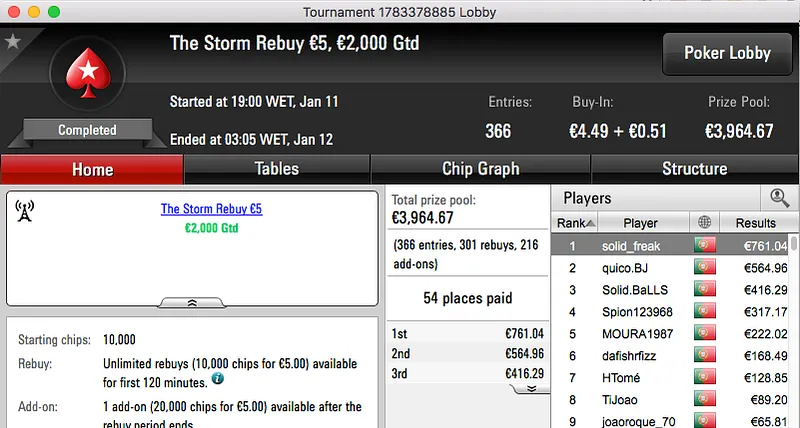The width and height of the screenshot is (800, 428).
Task: Open the Chip Graph tab
Action: pyautogui.click(x=480, y=169)
